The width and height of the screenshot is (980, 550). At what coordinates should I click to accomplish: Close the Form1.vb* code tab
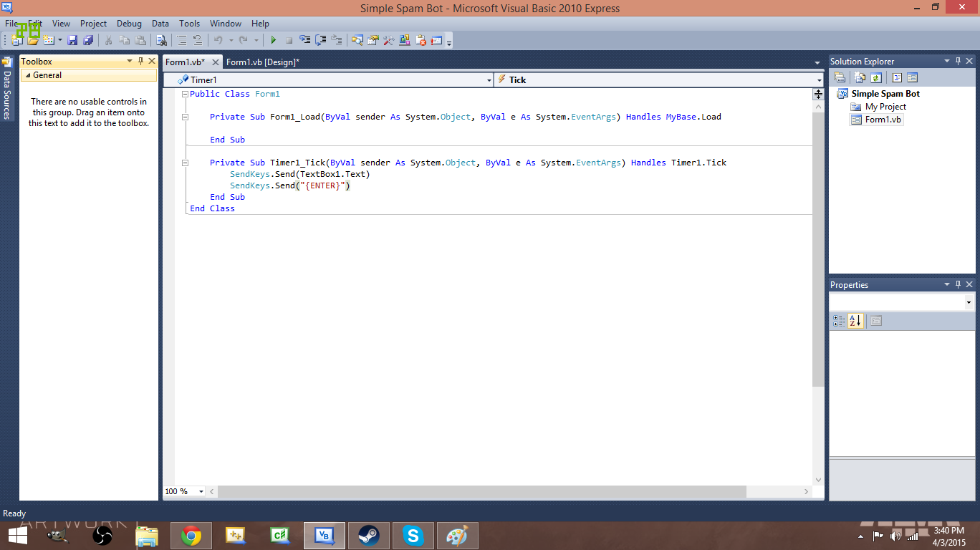215,62
